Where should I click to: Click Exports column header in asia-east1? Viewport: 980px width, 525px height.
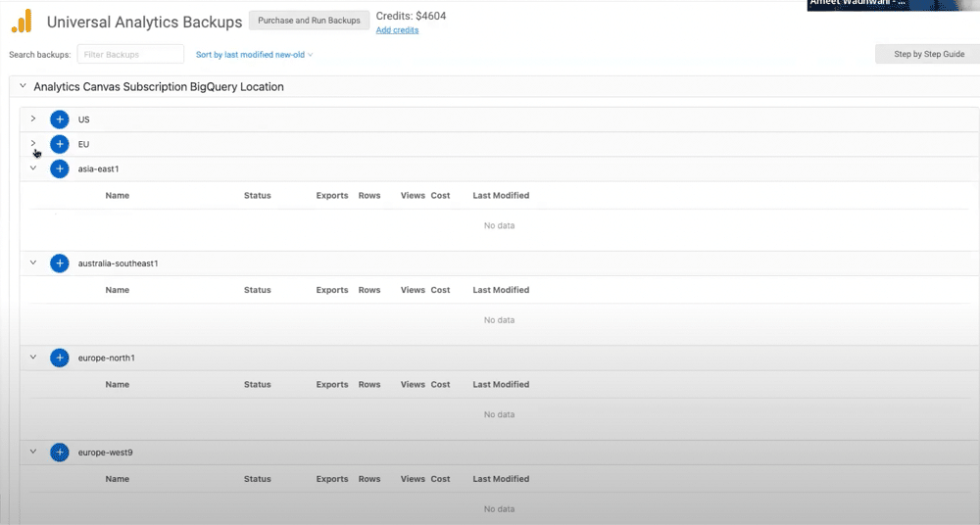pyautogui.click(x=332, y=196)
